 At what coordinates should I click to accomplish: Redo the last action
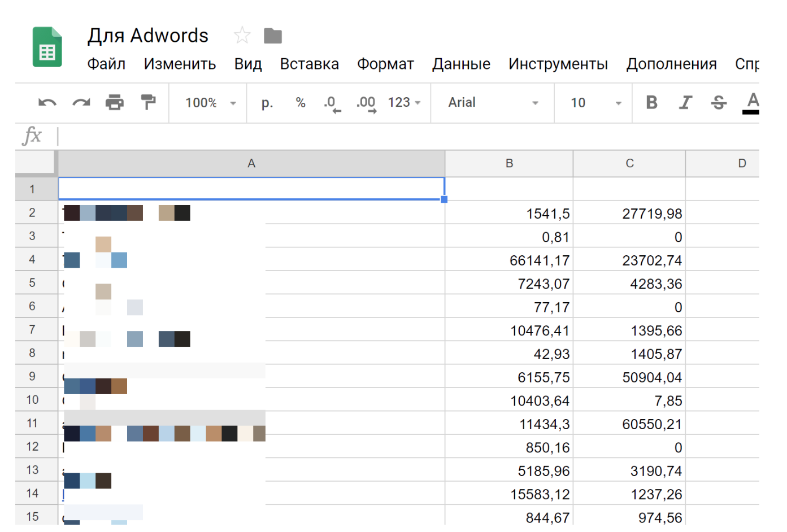click(x=81, y=103)
